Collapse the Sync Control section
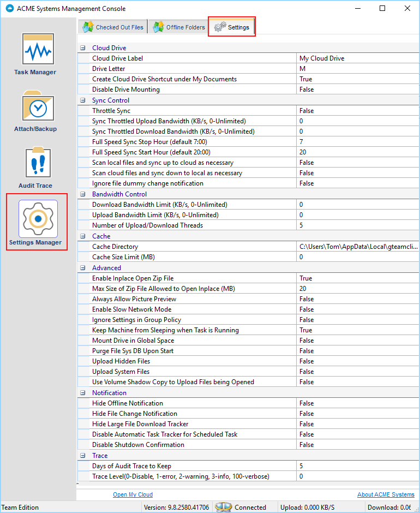Viewport: 420px width, 513px height. (x=83, y=100)
